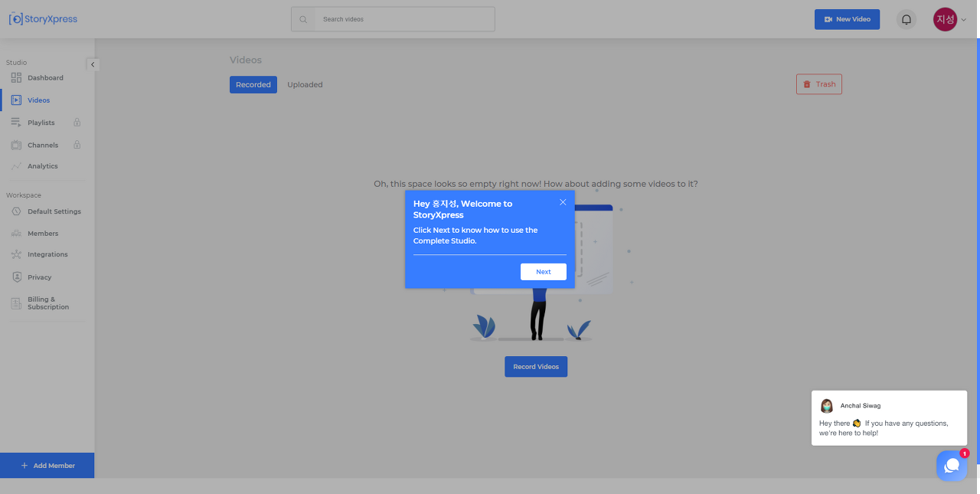Focus the Search videos input field

pyautogui.click(x=404, y=19)
